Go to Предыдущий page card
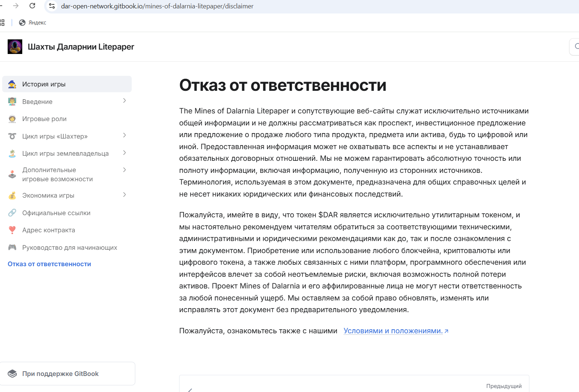The width and height of the screenshot is (579, 392). (x=354, y=384)
